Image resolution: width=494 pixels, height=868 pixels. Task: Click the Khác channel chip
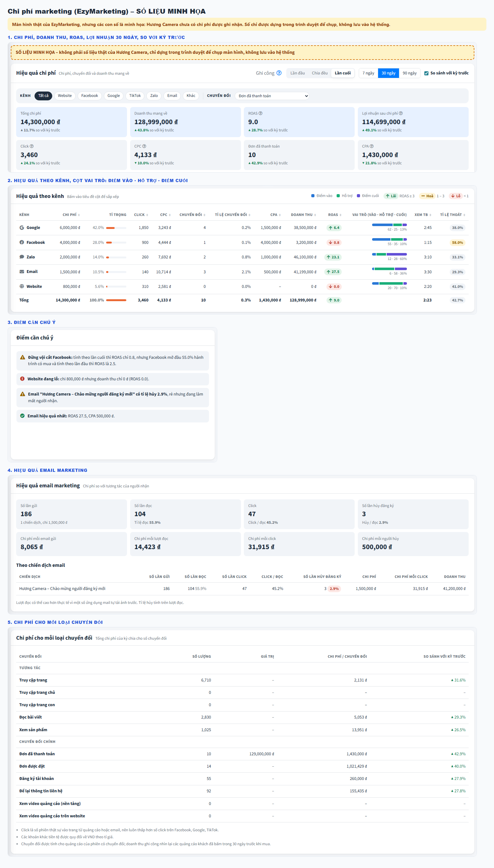[191, 96]
